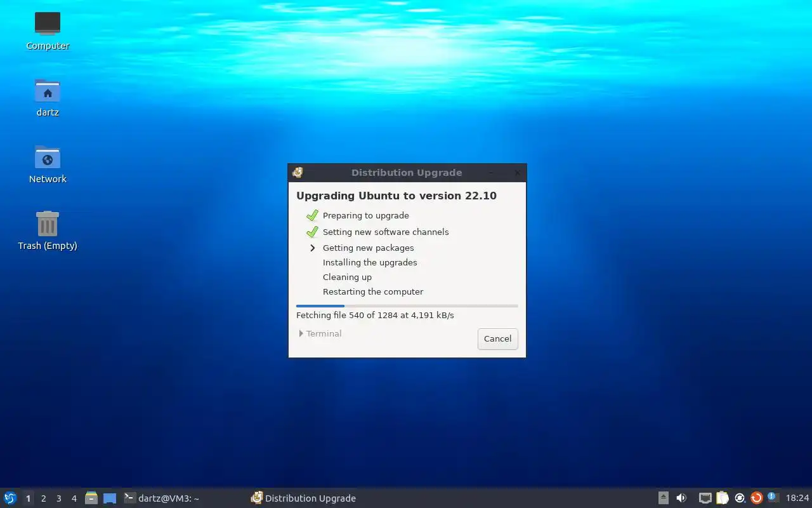812x508 pixels.
Task: Click the 'Installing the upgrades' step text
Action: pos(370,262)
